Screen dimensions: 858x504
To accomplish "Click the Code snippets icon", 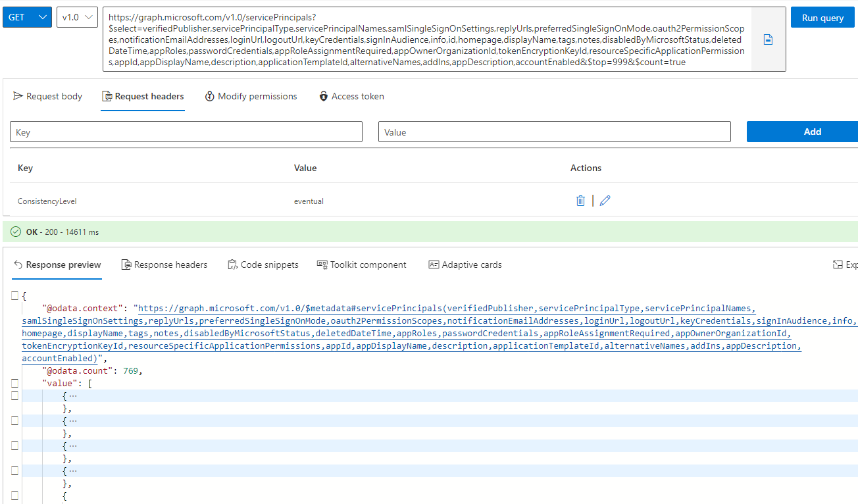I will coord(233,265).
